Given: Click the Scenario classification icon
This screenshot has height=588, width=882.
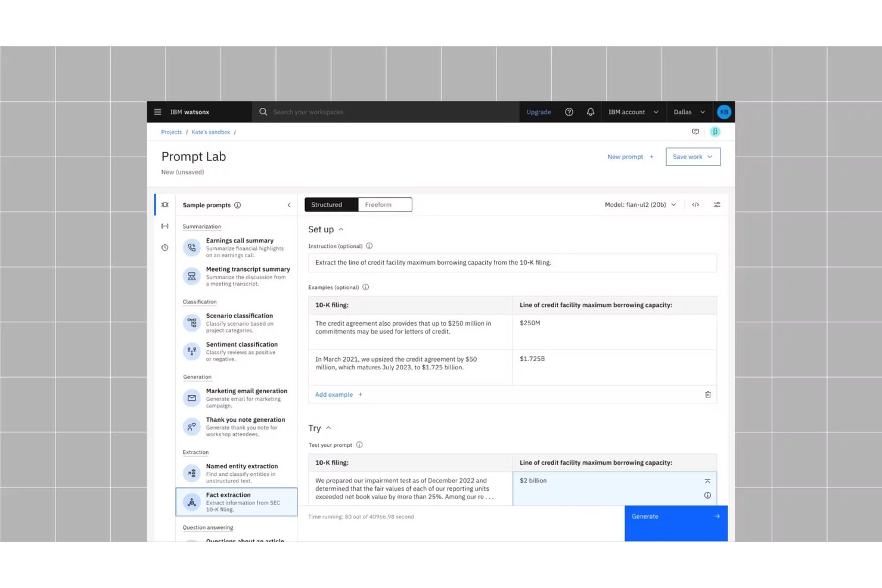Looking at the screenshot, I should [x=192, y=323].
